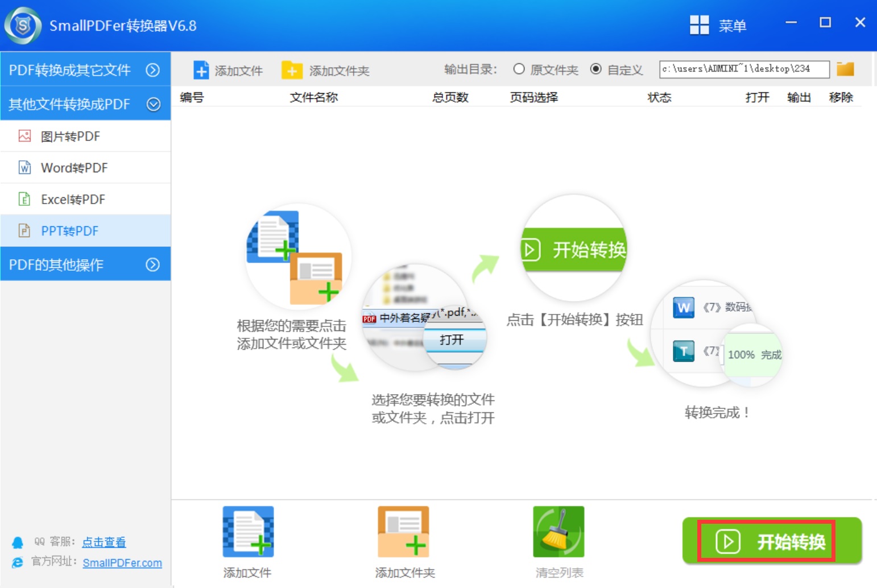Viewport: 877px width, 588px height.
Task: Select Word转PDF in the sidebar
Action: (x=85, y=167)
